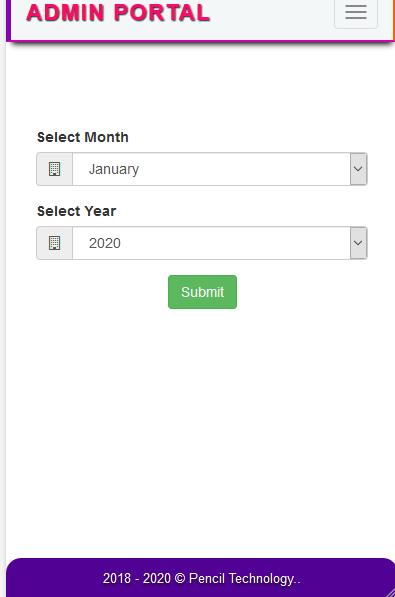Viewport: 395px width, 597px height.
Task: Click the Select Year label
Action: tap(77, 211)
